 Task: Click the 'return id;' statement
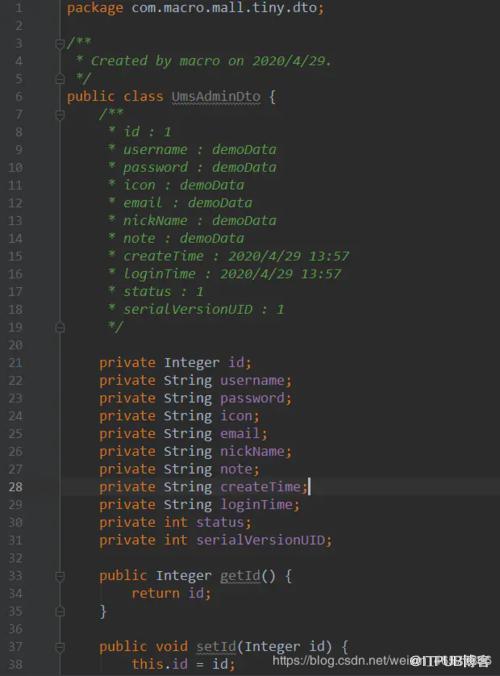click(x=172, y=593)
